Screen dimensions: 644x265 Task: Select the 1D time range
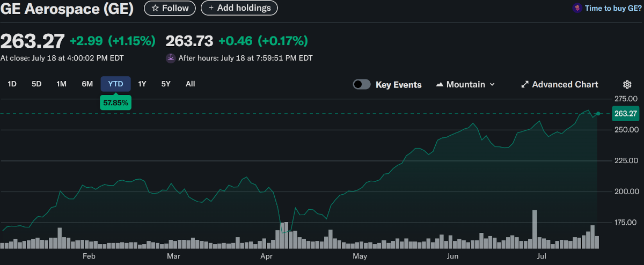point(12,84)
